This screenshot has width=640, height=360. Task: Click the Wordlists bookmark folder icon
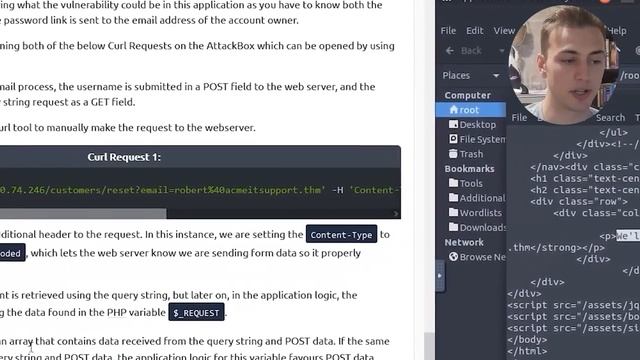[453, 212]
